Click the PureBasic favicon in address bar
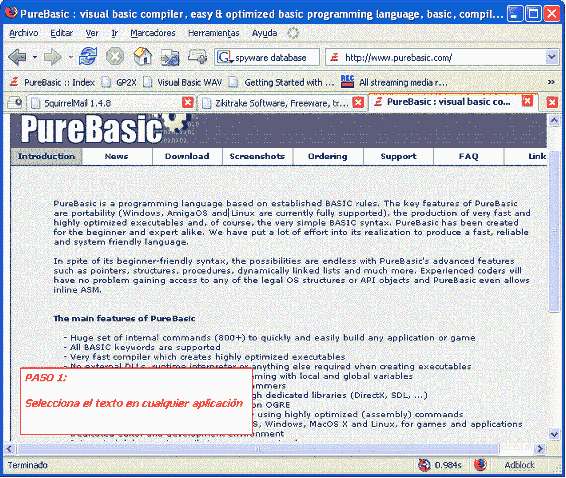566x478 pixels. click(x=335, y=57)
